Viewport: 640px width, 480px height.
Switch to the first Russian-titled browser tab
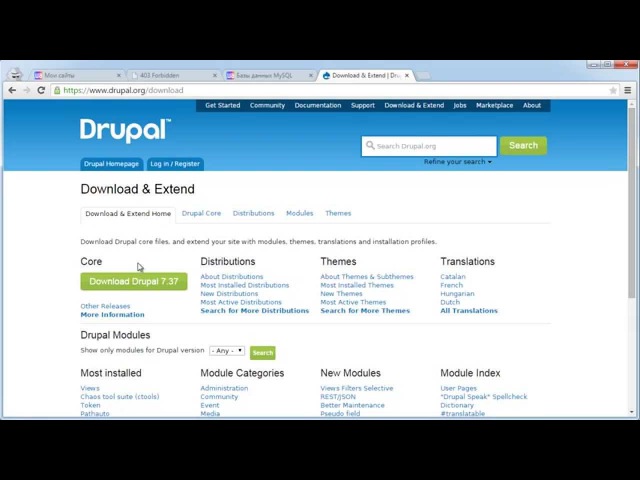(78, 76)
